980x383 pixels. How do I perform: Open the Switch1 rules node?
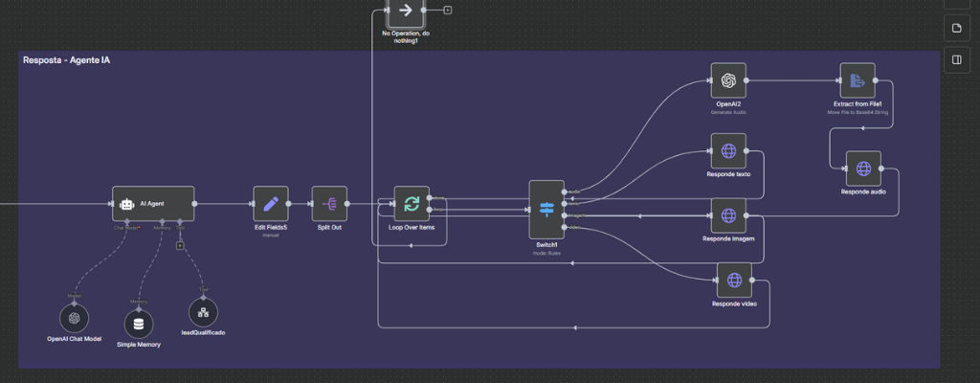pos(546,210)
